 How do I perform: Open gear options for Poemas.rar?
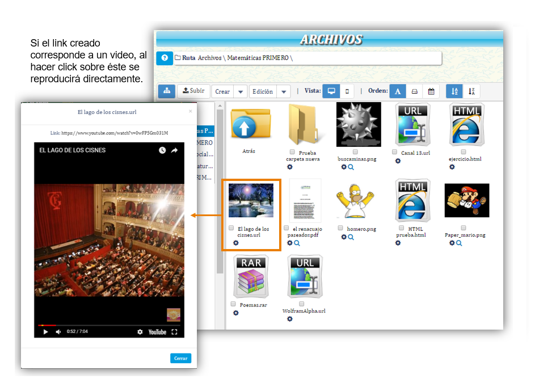click(x=236, y=313)
